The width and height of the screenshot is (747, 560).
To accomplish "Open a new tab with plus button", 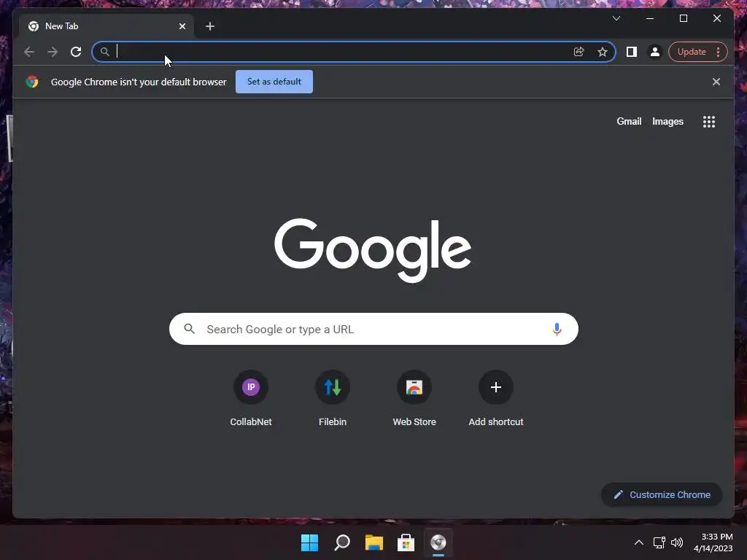I will 210,26.
